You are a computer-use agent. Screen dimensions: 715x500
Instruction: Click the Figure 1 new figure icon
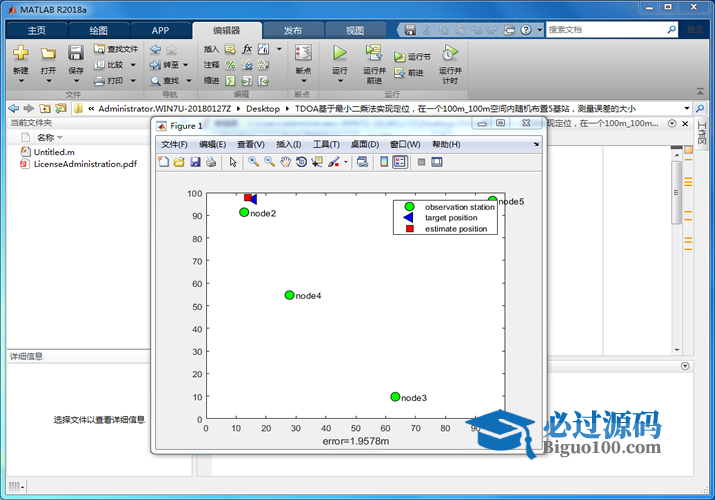163,162
